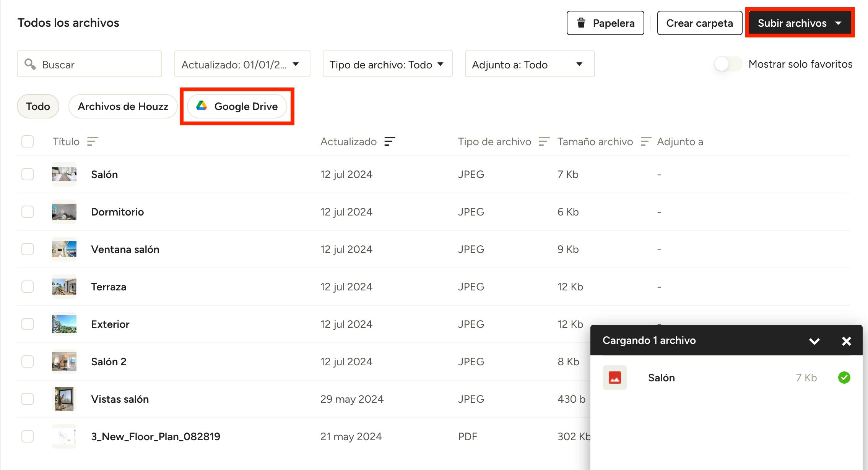The width and height of the screenshot is (868, 470).
Task: Switch to the Google Drive tab
Action: tap(237, 106)
